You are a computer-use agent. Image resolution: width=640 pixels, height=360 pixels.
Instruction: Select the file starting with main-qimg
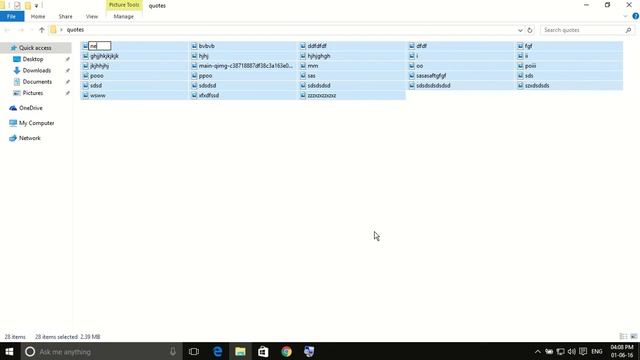(245, 66)
